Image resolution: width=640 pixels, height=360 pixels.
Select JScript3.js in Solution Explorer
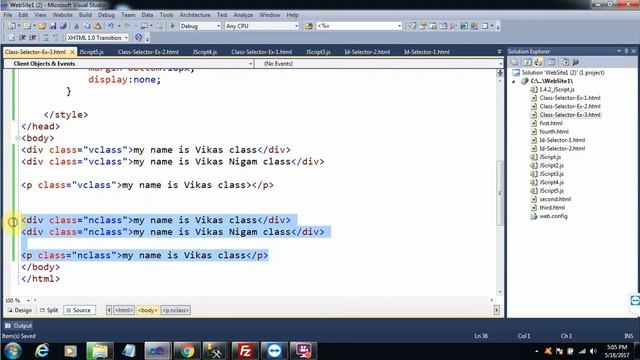(551, 174)
